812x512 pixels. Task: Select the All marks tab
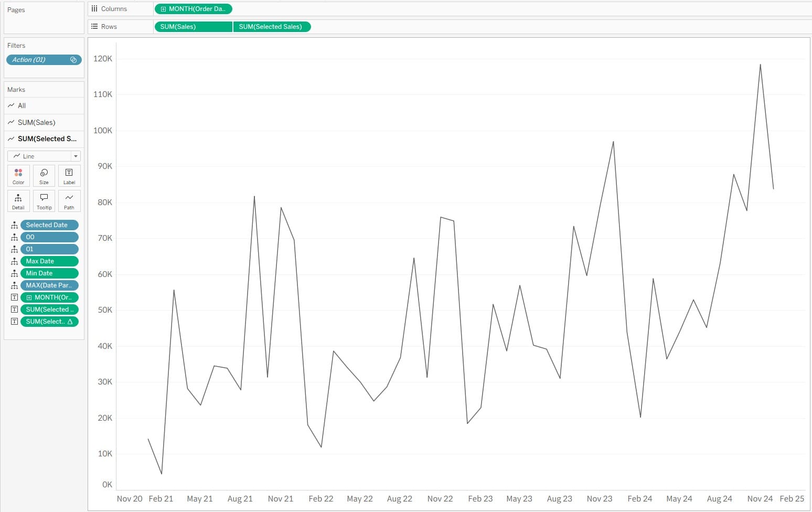pos(22,105)
